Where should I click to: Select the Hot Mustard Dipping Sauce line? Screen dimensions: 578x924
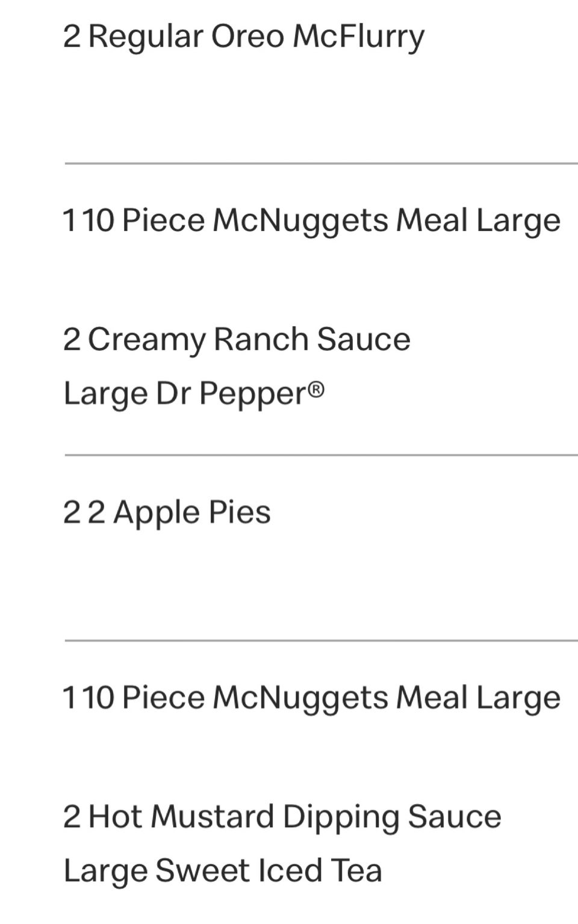click(x=282, y=817)
